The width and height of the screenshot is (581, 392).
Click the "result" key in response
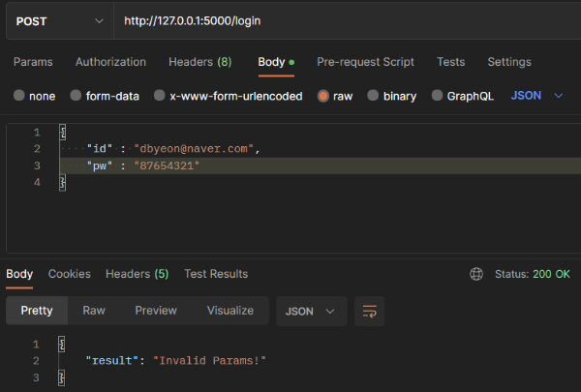tap(111, 361)
